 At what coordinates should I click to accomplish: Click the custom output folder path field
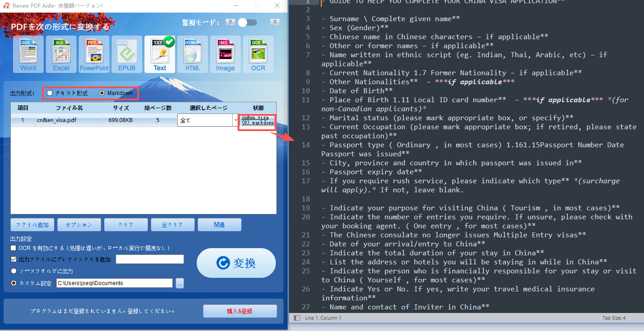tap(114, 283)
